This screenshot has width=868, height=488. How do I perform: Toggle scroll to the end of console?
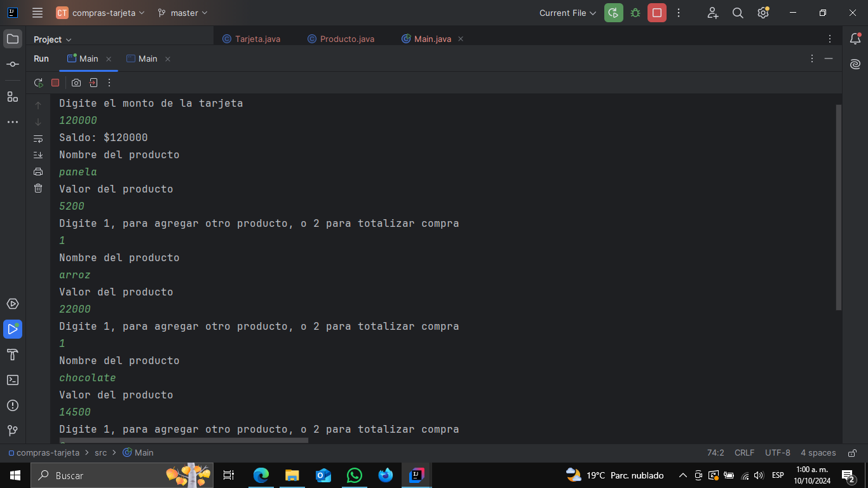[38, 155]
